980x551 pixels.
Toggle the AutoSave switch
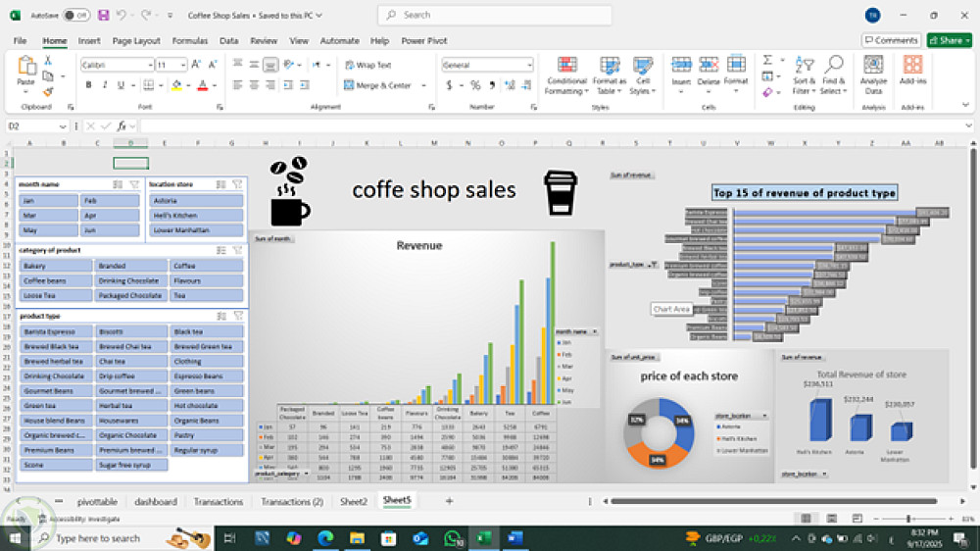click(x=75, y=16)
